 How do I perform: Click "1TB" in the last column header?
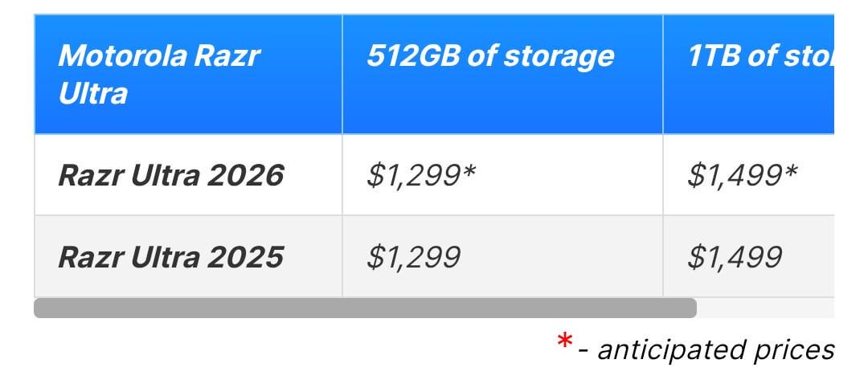pos(707,56)
